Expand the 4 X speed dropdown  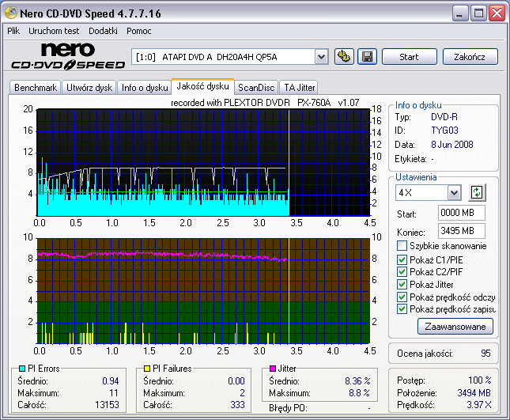click(x=454, y=193)
